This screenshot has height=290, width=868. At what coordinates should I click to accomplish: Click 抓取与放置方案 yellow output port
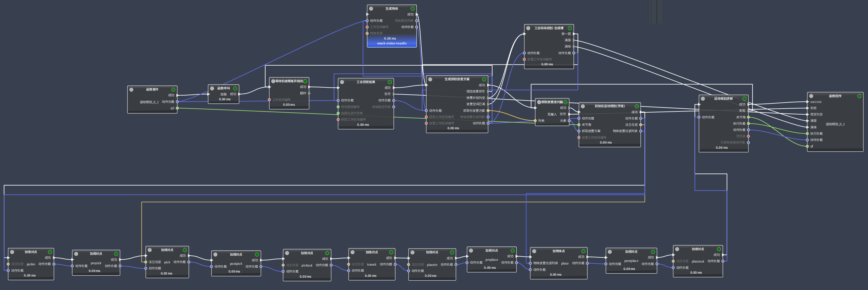(x=488, y=111)
